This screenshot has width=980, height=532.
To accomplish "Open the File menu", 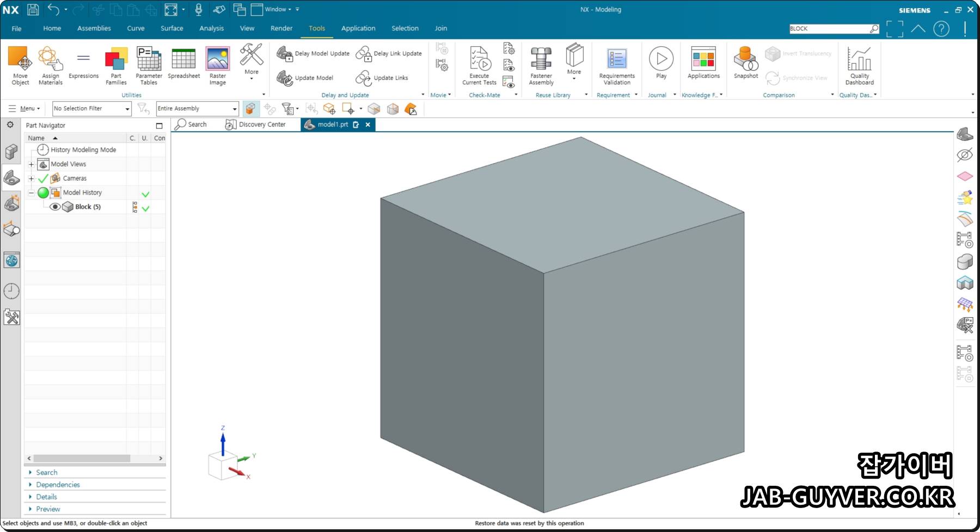I will click(17, 28).
